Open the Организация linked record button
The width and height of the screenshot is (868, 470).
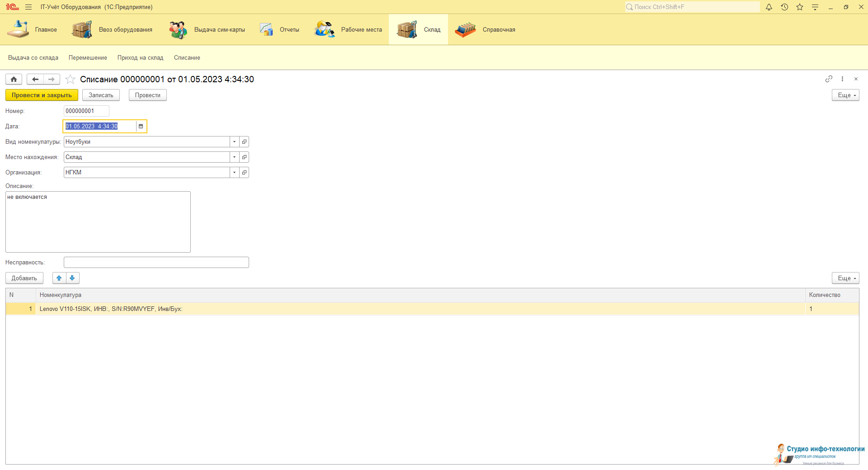click(244, 173)
